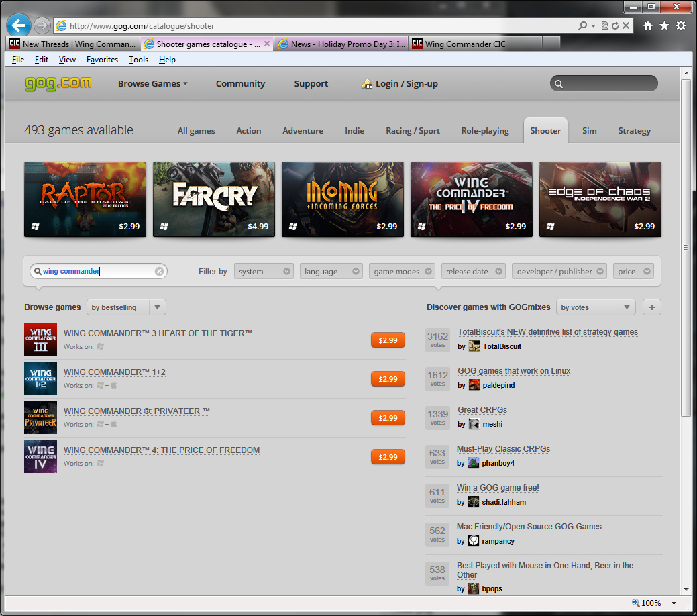Open the IE Favorites star icon
Screen dimensions: 697x616
tap(664, 25)
